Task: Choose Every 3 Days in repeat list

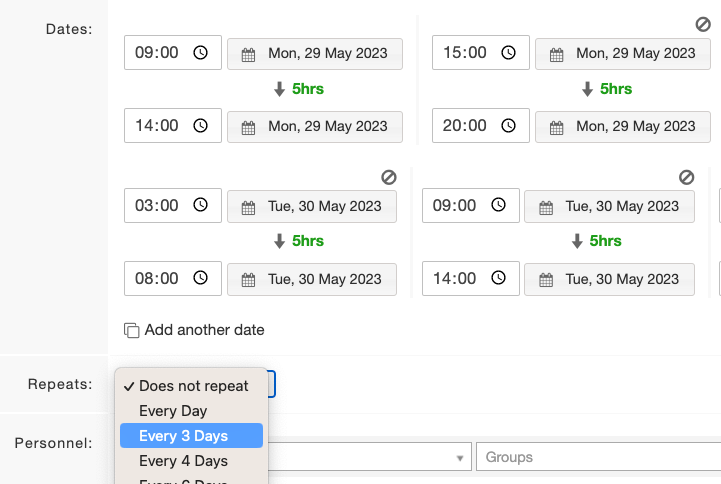Action: point(191,435)
